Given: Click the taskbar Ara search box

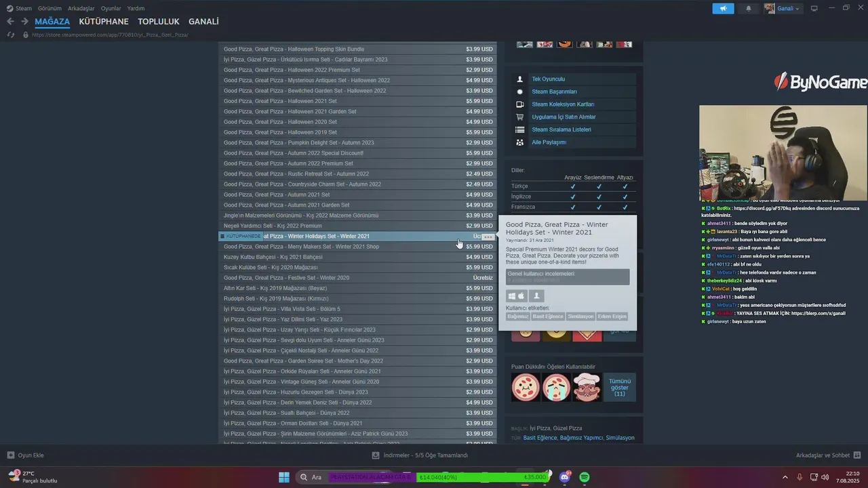Looking at the screenshot, I should coord(314,477).
